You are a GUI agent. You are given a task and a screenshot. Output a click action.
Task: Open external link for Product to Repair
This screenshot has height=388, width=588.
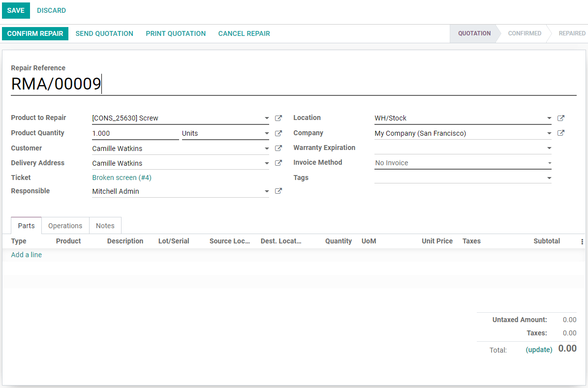pos(279,118)
